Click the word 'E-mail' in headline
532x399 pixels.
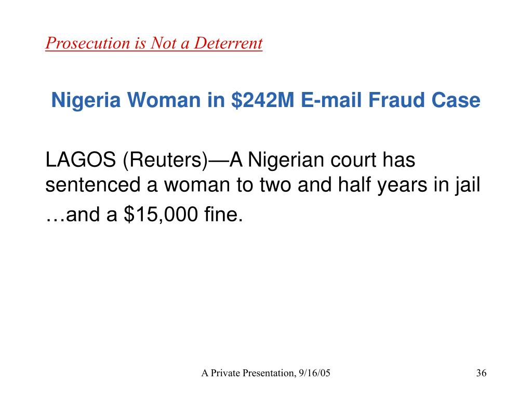(x=331, y=100)
